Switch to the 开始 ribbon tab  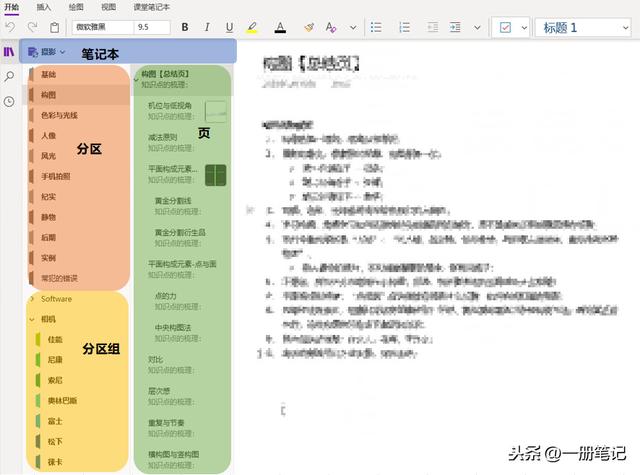(x=11, y=7)
